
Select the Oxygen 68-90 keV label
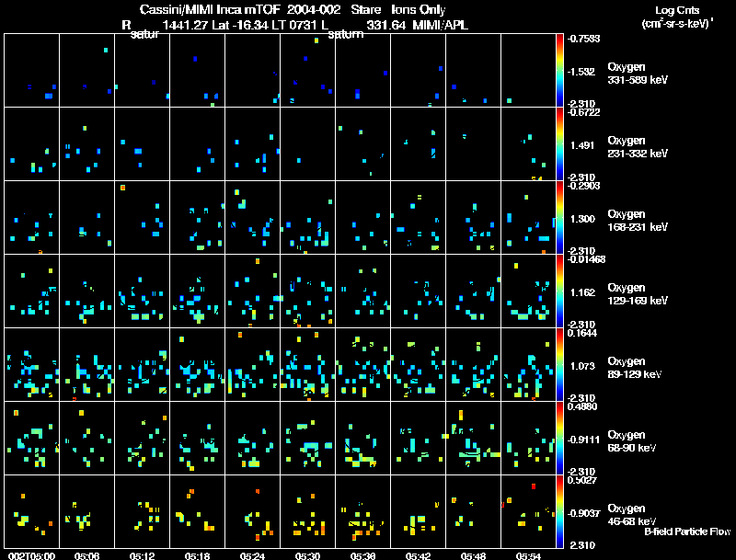pos(632,441)
